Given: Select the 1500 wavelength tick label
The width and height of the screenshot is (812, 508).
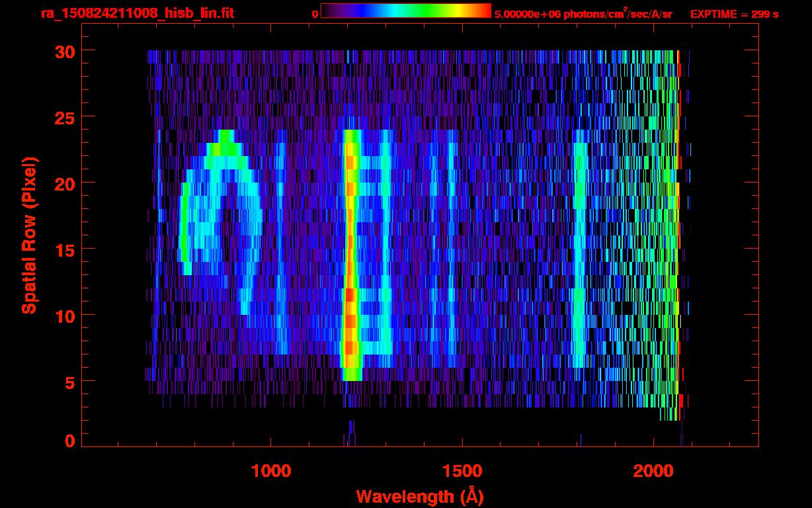Looking at the screenshot, I should (462, 470).
